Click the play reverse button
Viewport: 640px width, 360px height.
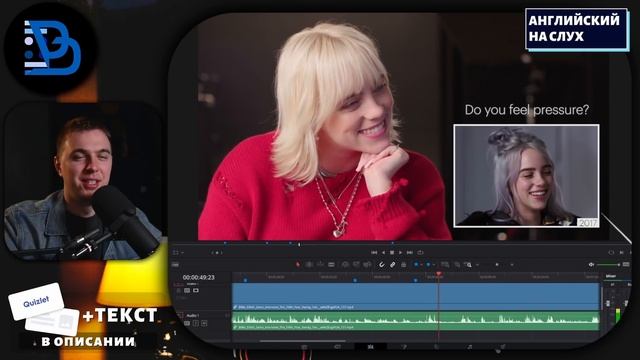pos(383,253)
